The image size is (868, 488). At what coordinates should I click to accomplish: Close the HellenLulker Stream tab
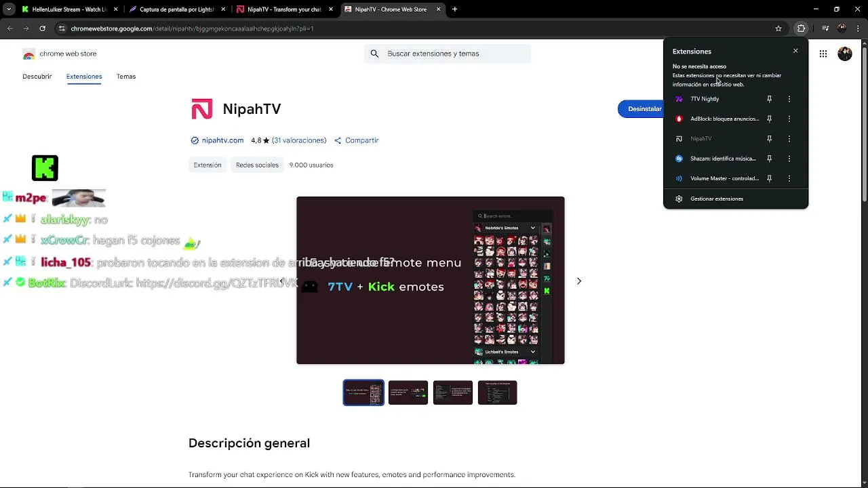(116, 9)
